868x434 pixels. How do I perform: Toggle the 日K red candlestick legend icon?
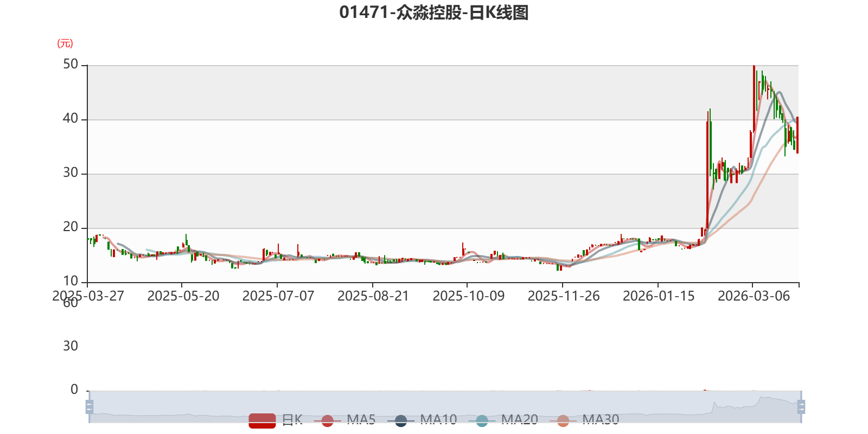[x=263, y=420]
